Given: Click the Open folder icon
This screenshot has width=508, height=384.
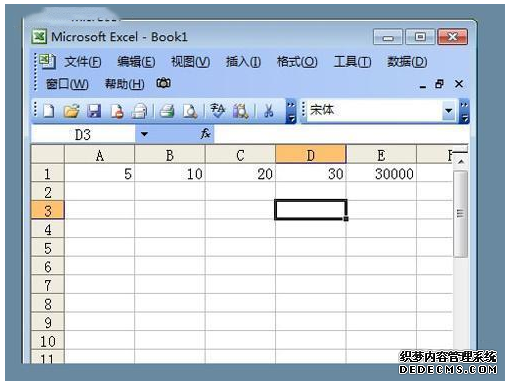Looking at the screenshot, I should click(71, 111).
